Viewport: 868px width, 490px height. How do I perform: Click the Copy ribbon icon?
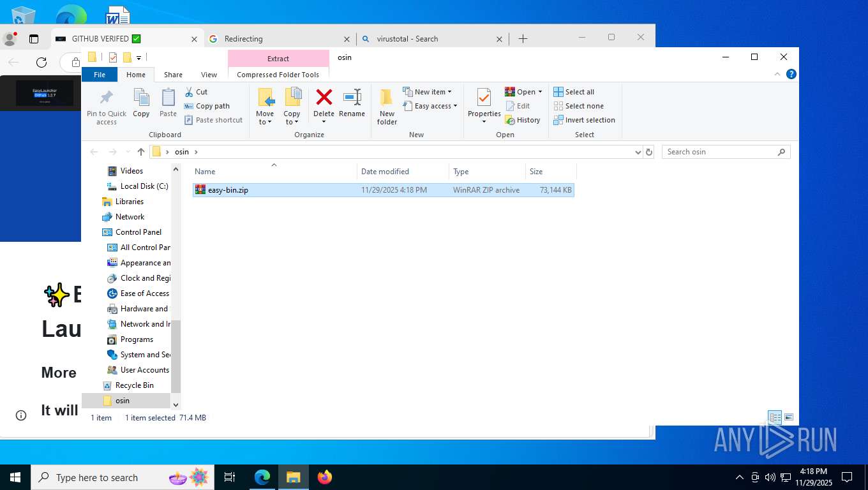tap(141, 103)
